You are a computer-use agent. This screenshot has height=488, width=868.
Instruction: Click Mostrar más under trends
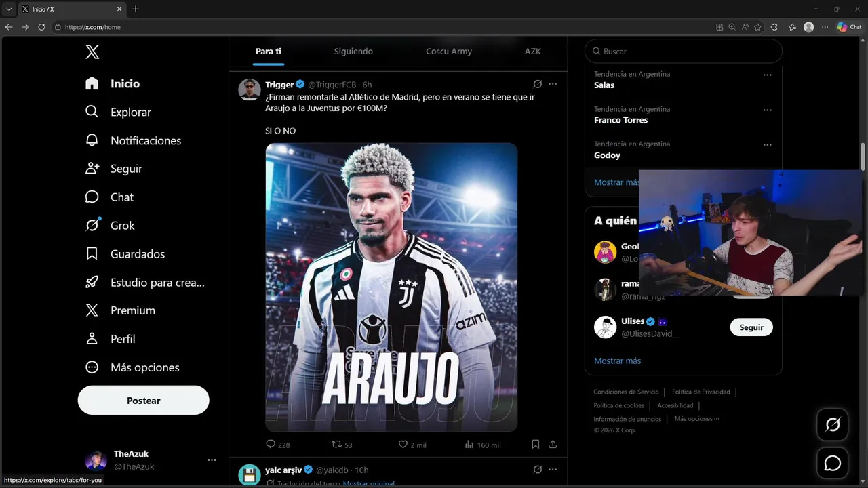coord(616,182)
